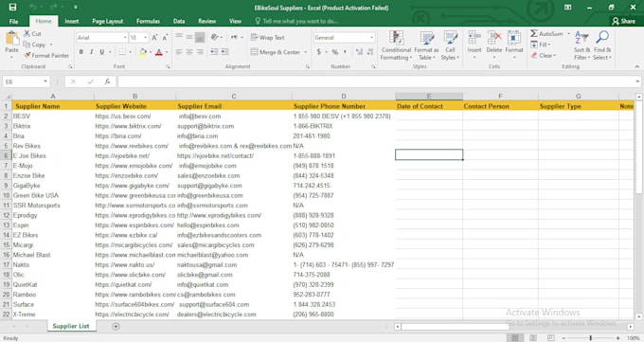Switch to the Insert tab
The height and width of the screenshot is (342, 644).
(72, 21)
